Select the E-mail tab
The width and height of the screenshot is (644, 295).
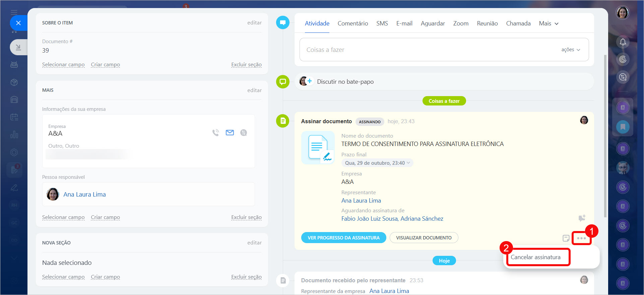click(x=404, y=23)
